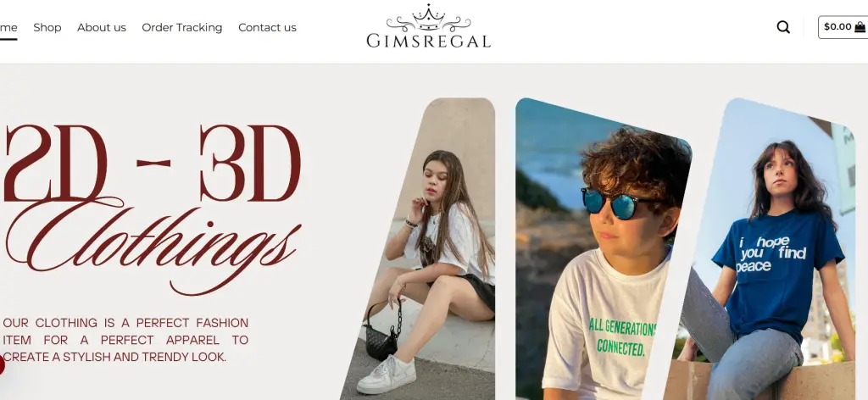Open the search magnifier icon
Screen dimensions: 868x400
(x=782, y=27)
